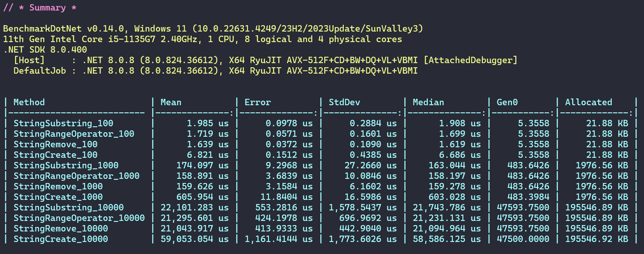Click StdDev value 27.2660 us
Viewport: 644px width, 254px height.
click(371, 165)
